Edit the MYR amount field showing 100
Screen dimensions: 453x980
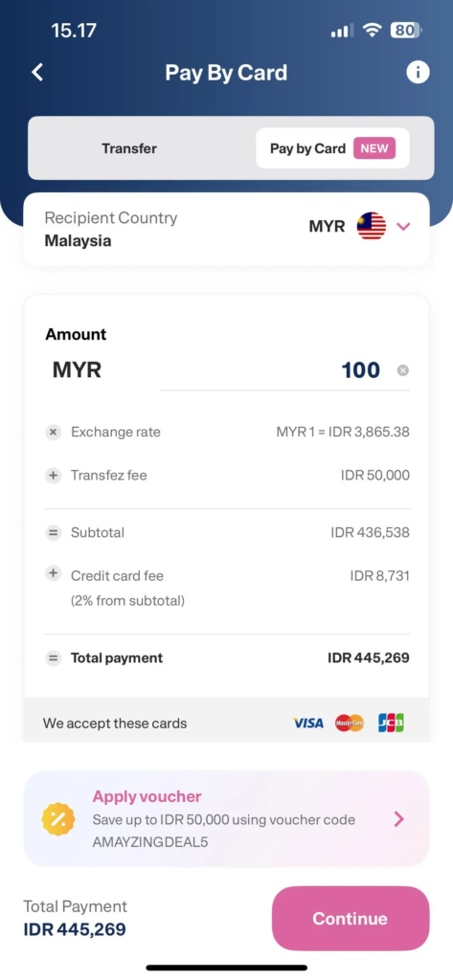276,370
